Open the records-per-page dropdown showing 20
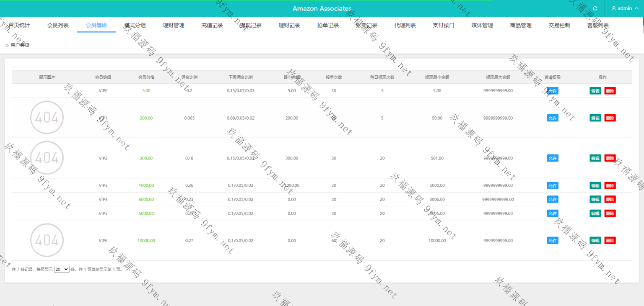 [62, 270]
